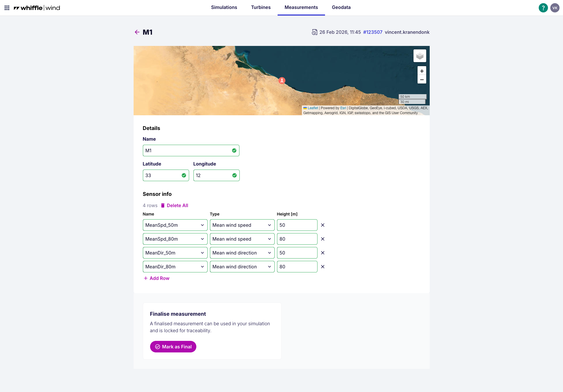Go to the Geodata tab
This screenshot has height=392, width=563.
pos(341,8)
